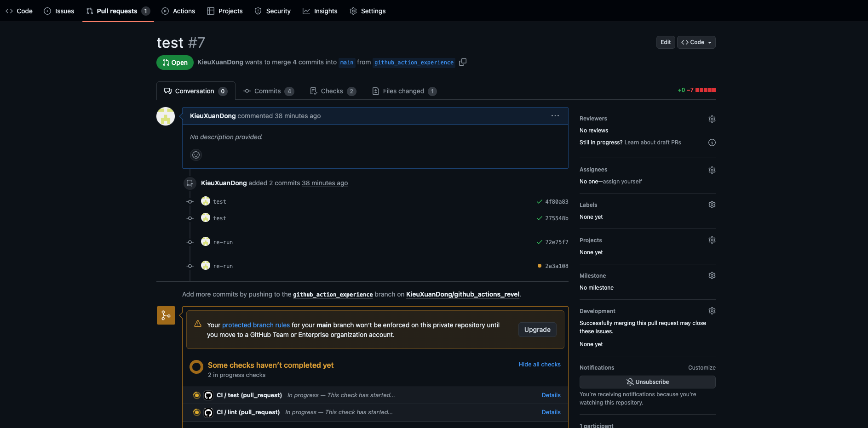Open the Actions tab

pos(178,11)
